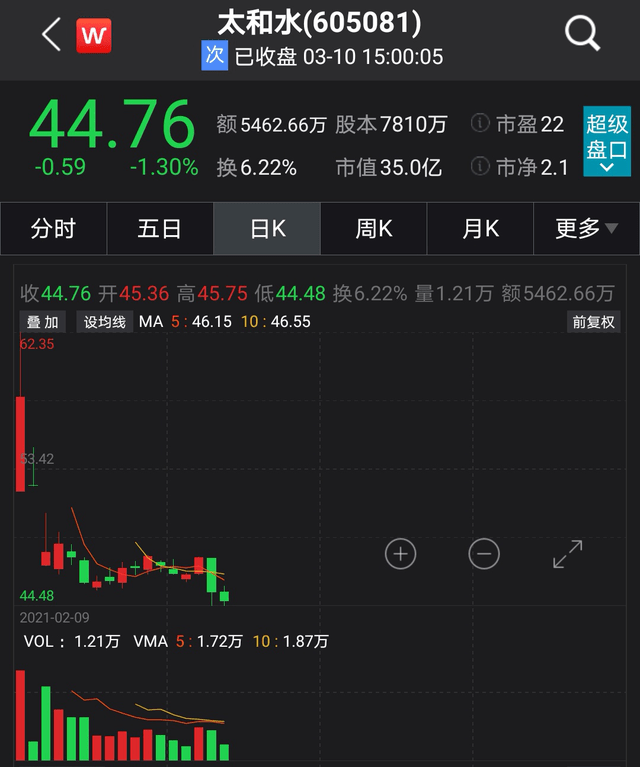Click the 叠加 overlay button

coord(43,322)
